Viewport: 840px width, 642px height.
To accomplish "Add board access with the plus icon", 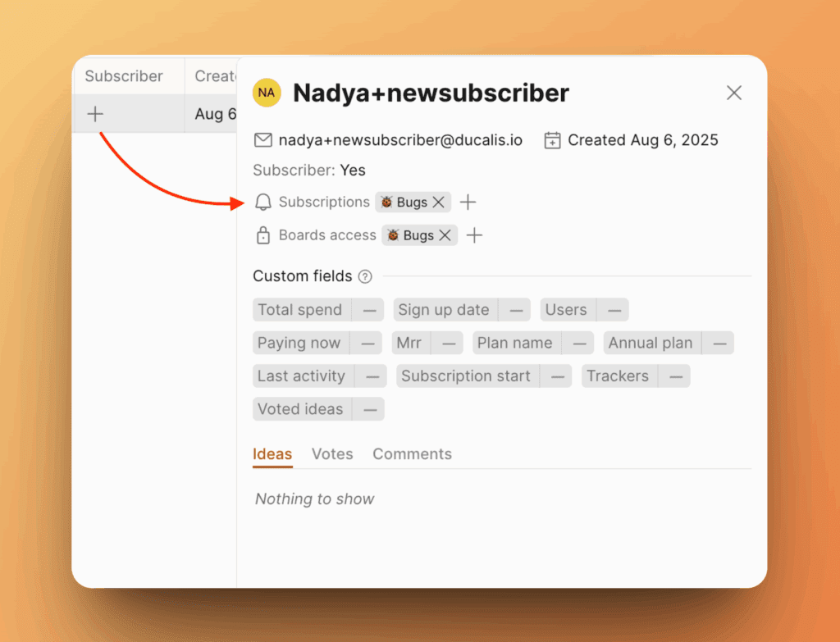I will 474,235.
